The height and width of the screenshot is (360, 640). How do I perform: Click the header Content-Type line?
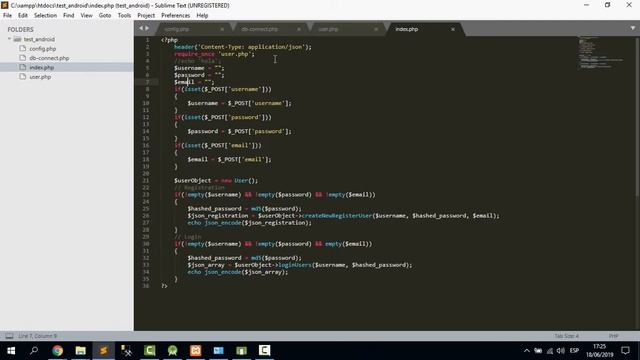243,47
